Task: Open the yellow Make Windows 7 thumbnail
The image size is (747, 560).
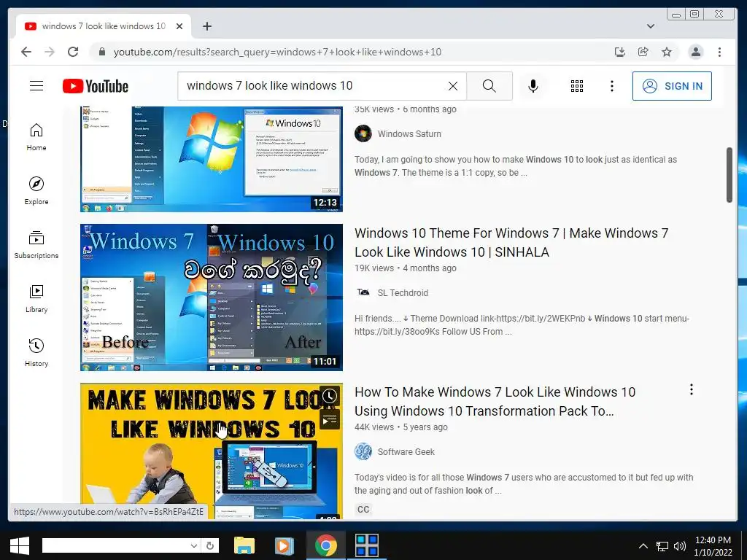Action: tap(211, 451)
